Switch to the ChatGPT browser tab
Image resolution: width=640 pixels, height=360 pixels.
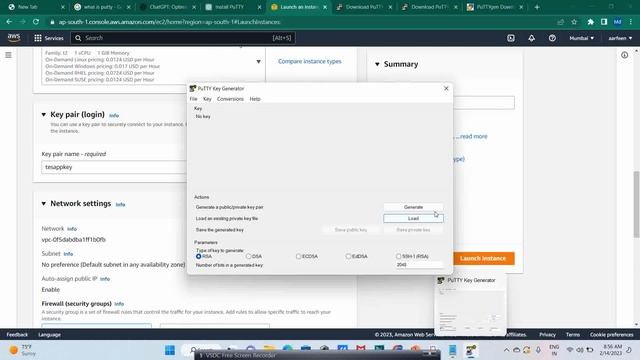tap(167, 7)
